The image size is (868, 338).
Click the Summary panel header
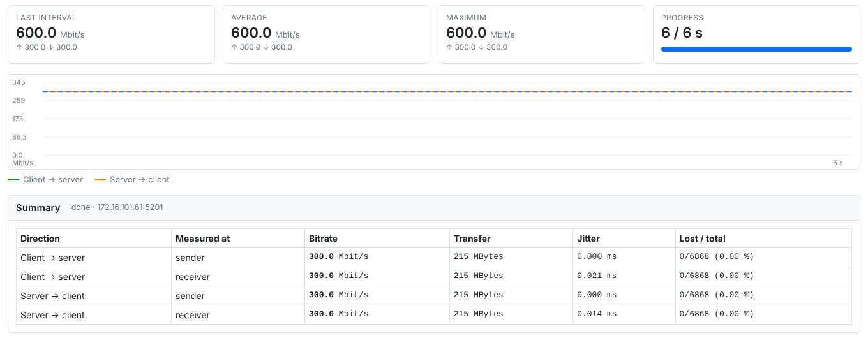pos(434,208)
